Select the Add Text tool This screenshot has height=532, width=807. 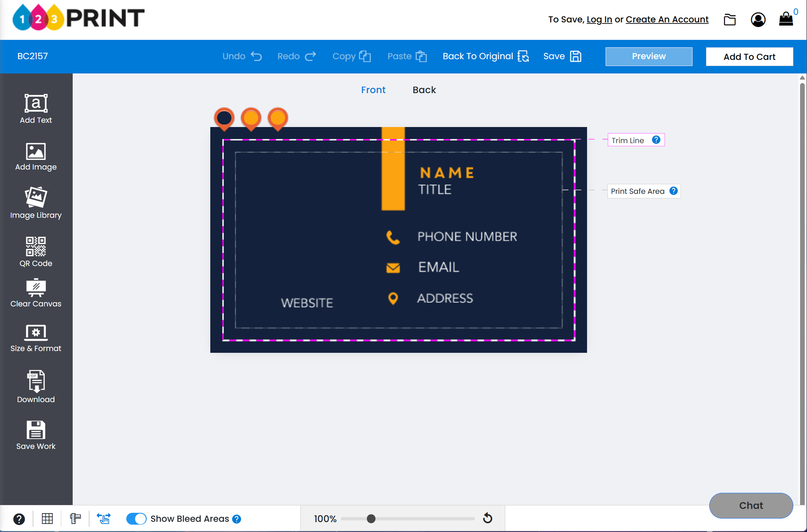pos(35,108)
